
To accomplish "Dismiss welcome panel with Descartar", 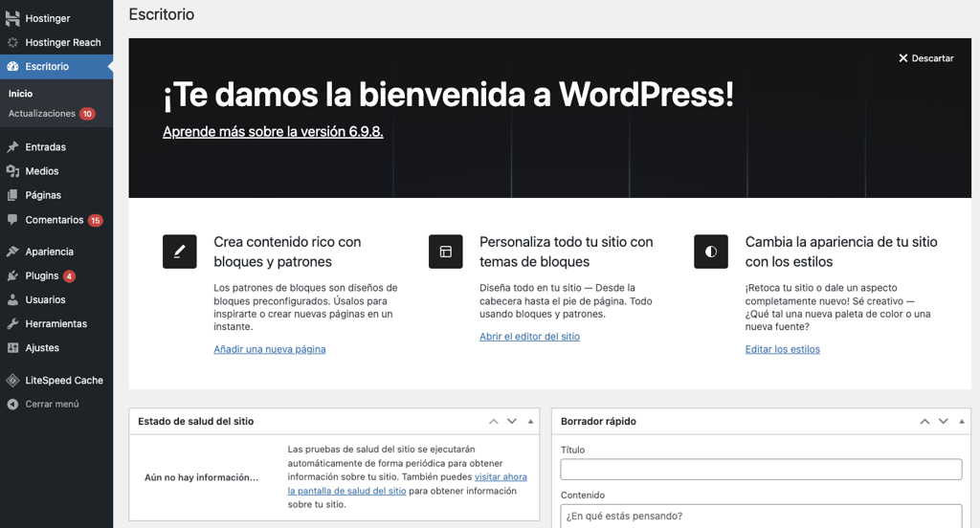I will click(x=926, y=58).
